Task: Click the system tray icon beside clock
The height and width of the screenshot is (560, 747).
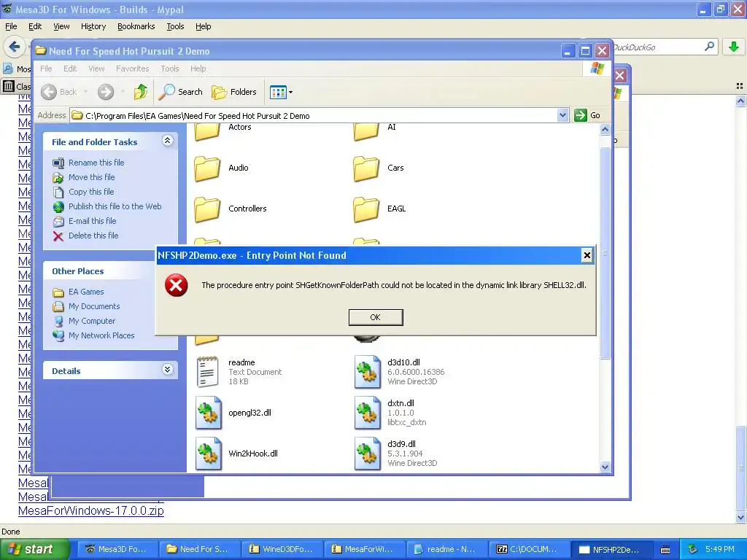Action: [693, 549]
